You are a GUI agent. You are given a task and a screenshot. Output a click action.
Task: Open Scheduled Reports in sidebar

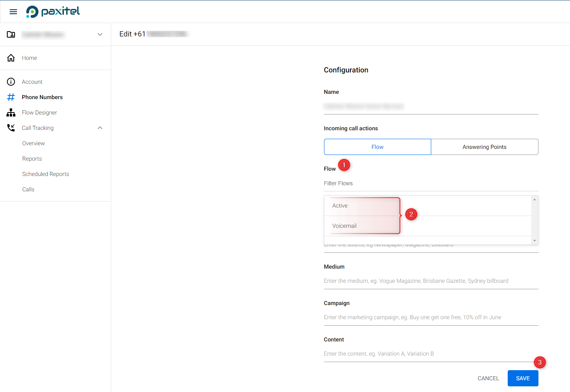(46, 174)
